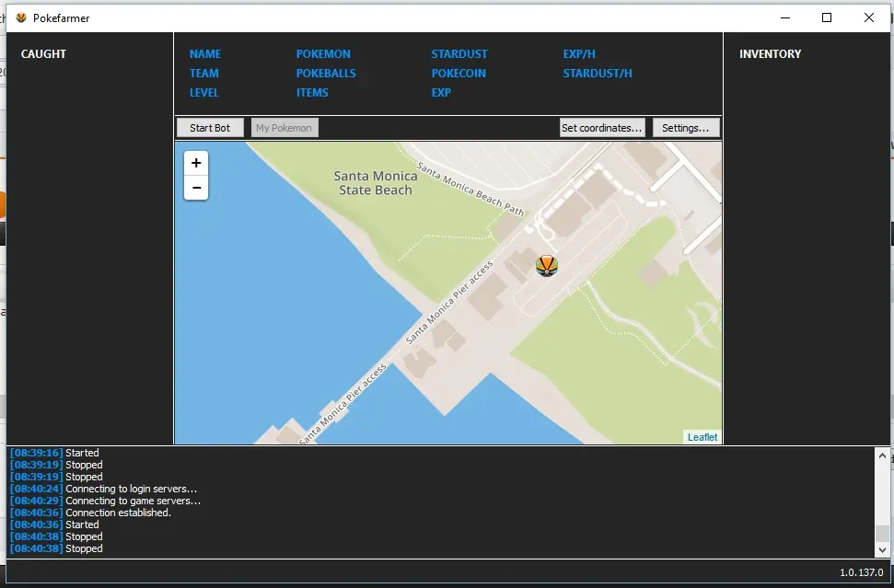Select the 08:39:16 Started log entry
The image size is (894, 588).
tap(54, 453)
